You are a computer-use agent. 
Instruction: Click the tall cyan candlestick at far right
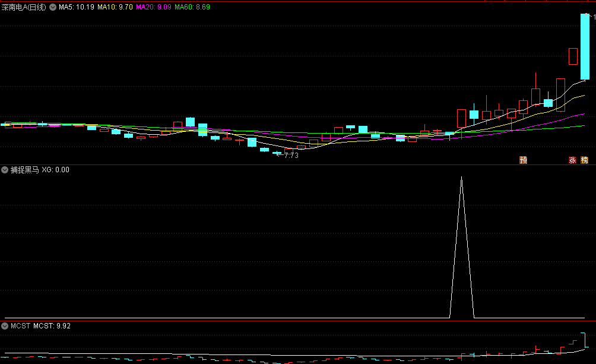[585, 48]
